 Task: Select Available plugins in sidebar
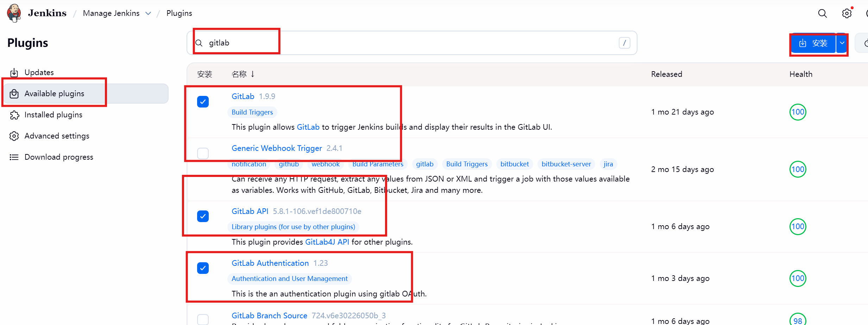[86, 93]
